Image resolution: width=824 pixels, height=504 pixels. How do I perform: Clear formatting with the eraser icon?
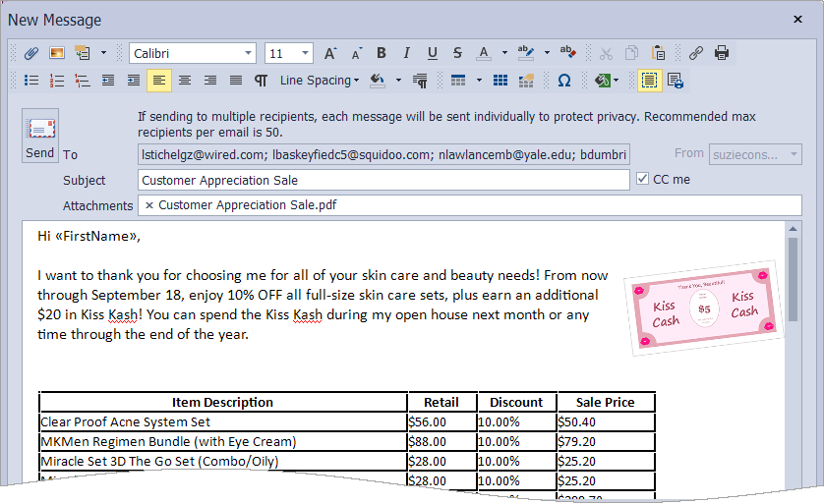pos(567,53)
